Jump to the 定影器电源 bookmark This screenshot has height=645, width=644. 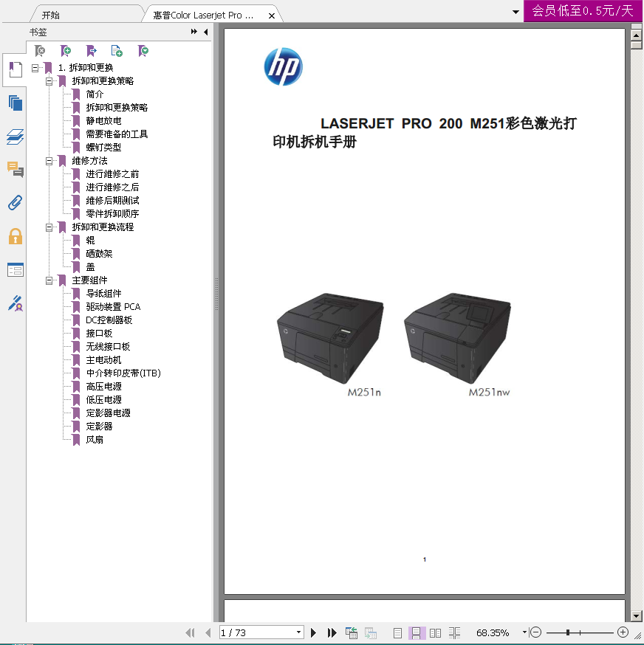[109, 413]
